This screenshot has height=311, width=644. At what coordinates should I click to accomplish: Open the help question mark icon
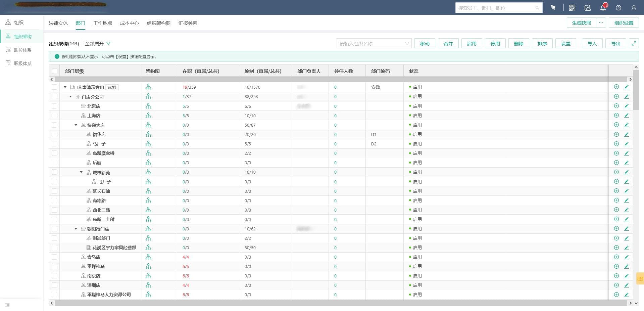click(618, 8)
